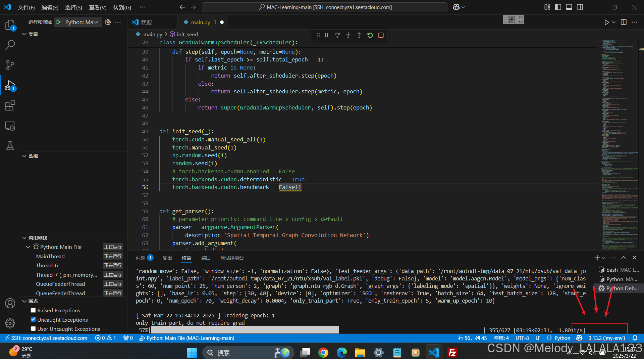Change the UTF-8 file encoding
Screen dimensions: 644x359
pos(522,338)
